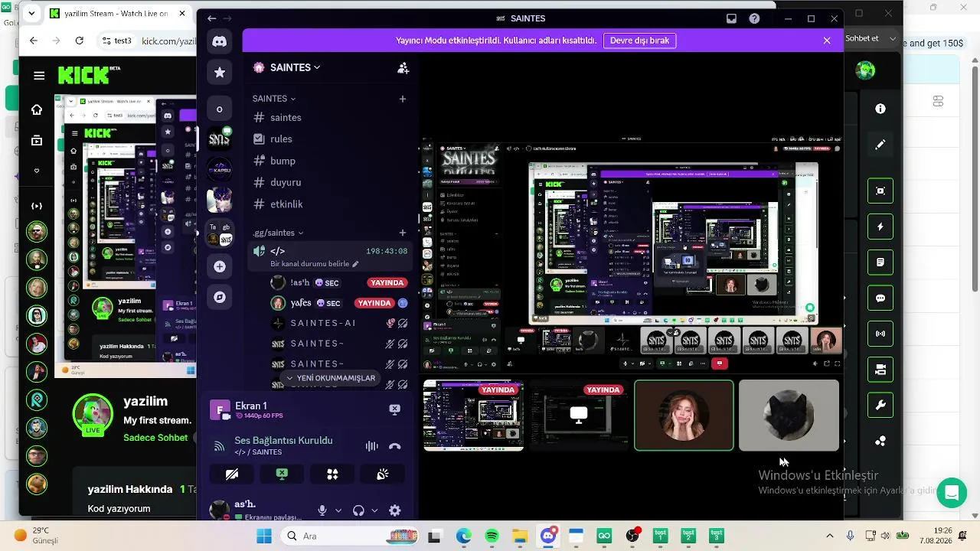Click the pencil edit icon in right panel
This screenshot has height=551, width=980.
tap(880, 145)
